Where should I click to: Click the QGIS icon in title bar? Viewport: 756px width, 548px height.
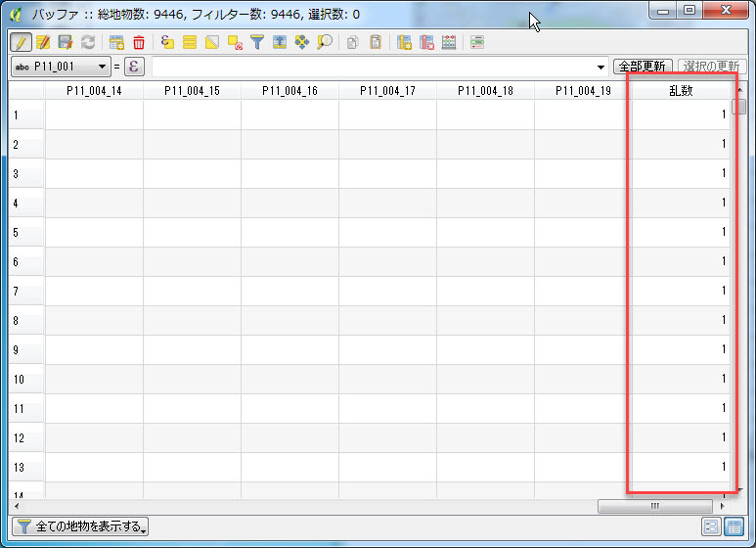click(16, 14)
